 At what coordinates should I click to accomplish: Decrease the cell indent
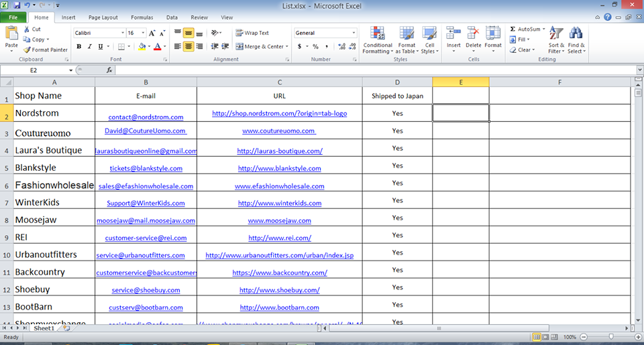tap(215, 46)
